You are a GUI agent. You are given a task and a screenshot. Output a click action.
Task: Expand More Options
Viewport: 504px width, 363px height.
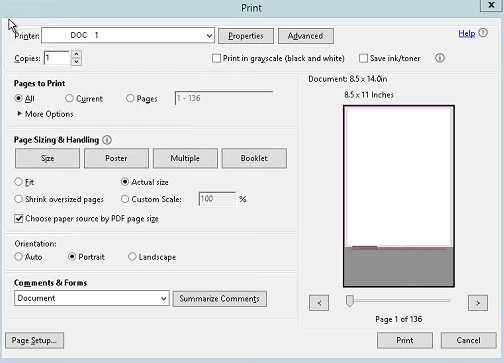tap(45, 114)
